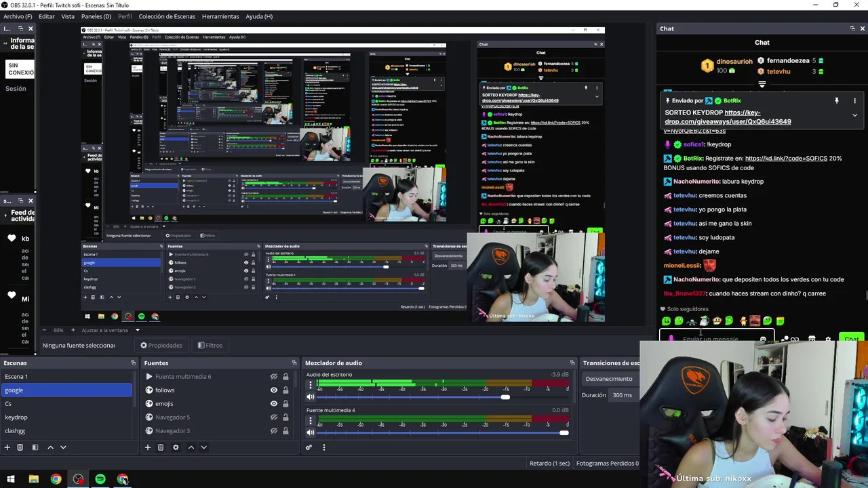The height and width of the screenshot is (488, 868).
Task: Open the Herramientas menu
Action: point(220,16)
